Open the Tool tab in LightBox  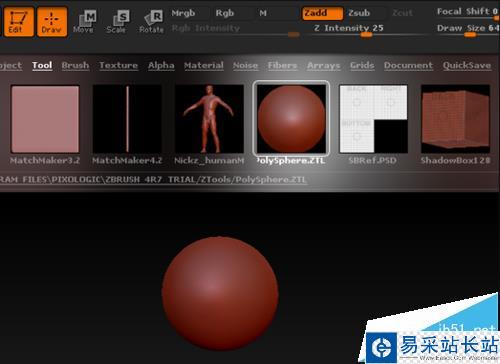42,65
